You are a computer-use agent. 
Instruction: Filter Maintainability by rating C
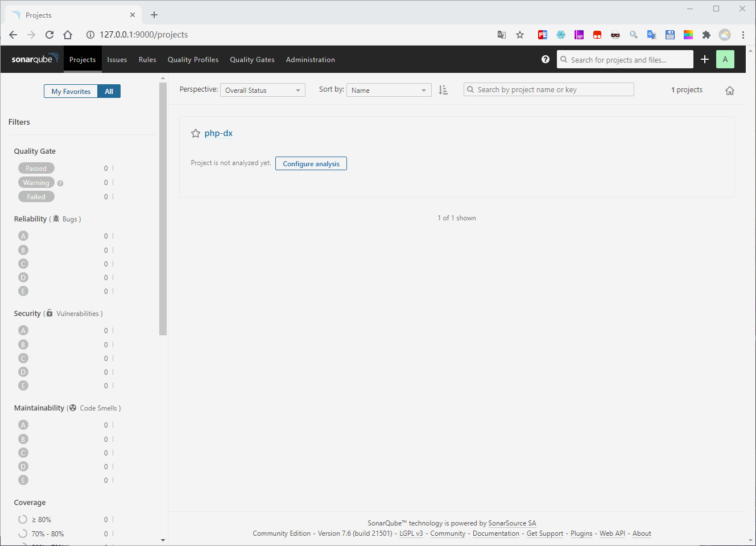coord(23,453)
